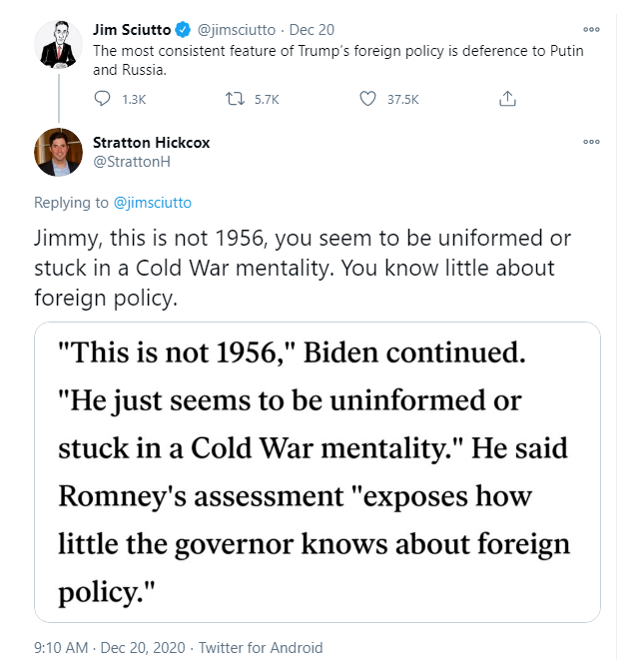This screenshot has height=663, width=644.
Task: Open the more options menu on Stratton Hickcox's reply
Action: (x=592, y=142)
